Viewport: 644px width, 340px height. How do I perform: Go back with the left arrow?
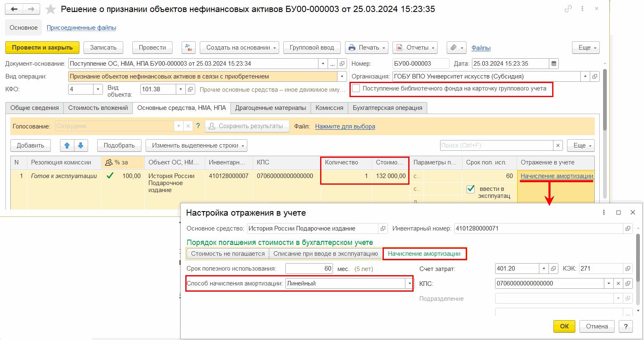(14, 9)
